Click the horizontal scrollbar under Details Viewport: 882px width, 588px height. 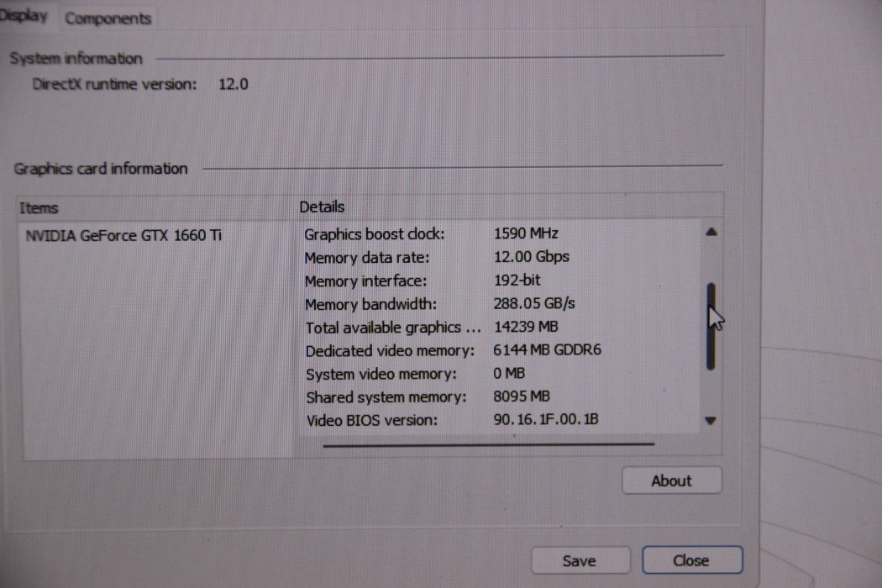coord(488,444)
